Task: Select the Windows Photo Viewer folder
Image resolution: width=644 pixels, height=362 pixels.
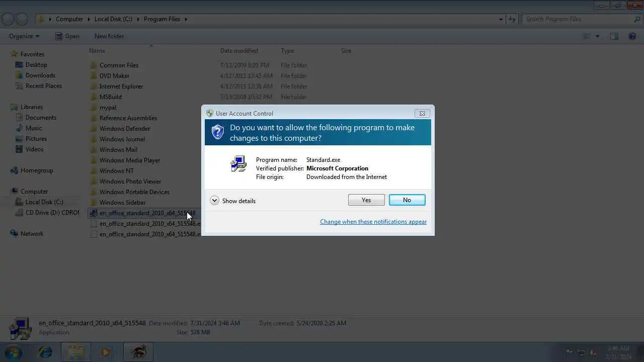Action: click(x=130, y=182)
